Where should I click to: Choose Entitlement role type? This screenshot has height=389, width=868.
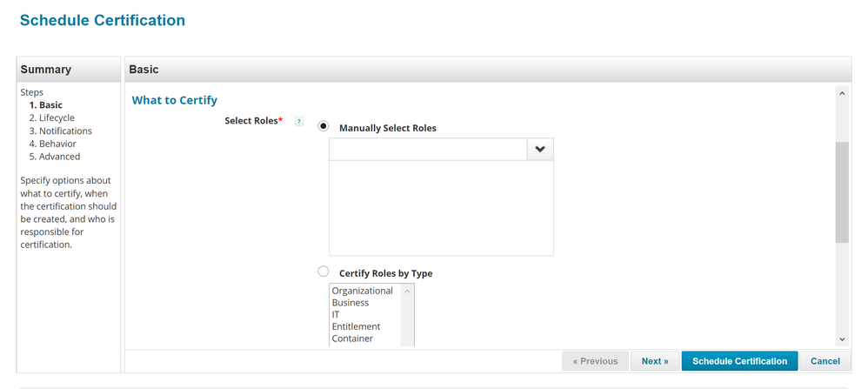356,327
